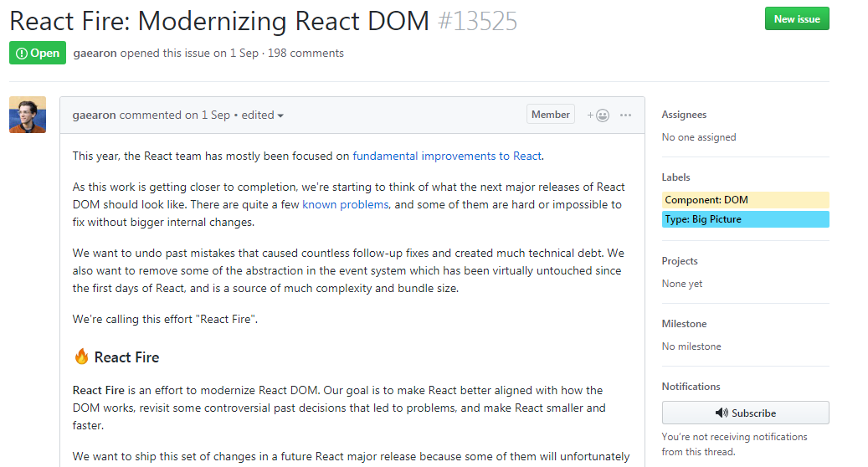Click the Member badge on comment
The height and width of the screenshot is (467, 868).
coord(550,115)
